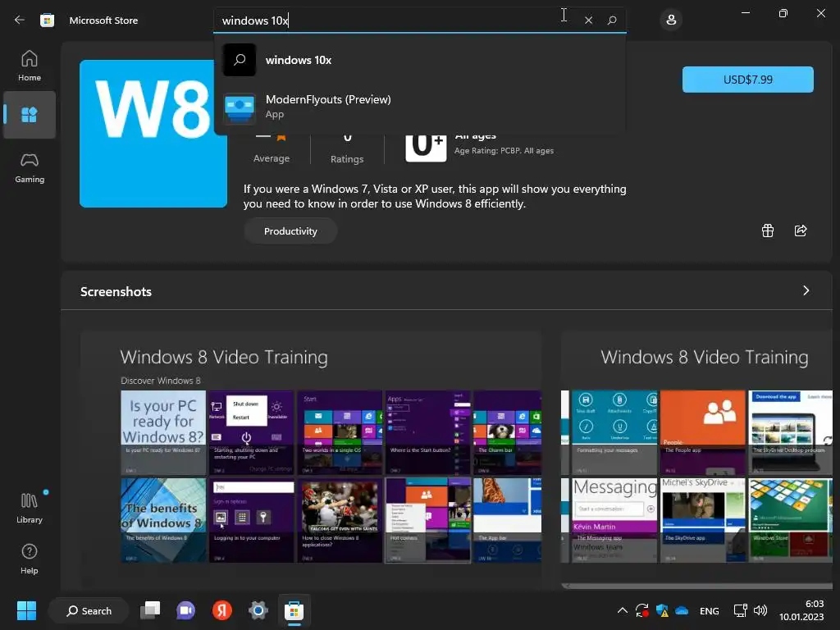The height and width of the screenshot is (630, 840).
Task: Open the Yandex browser taskbar icon
Action: [x=221, y=610]
